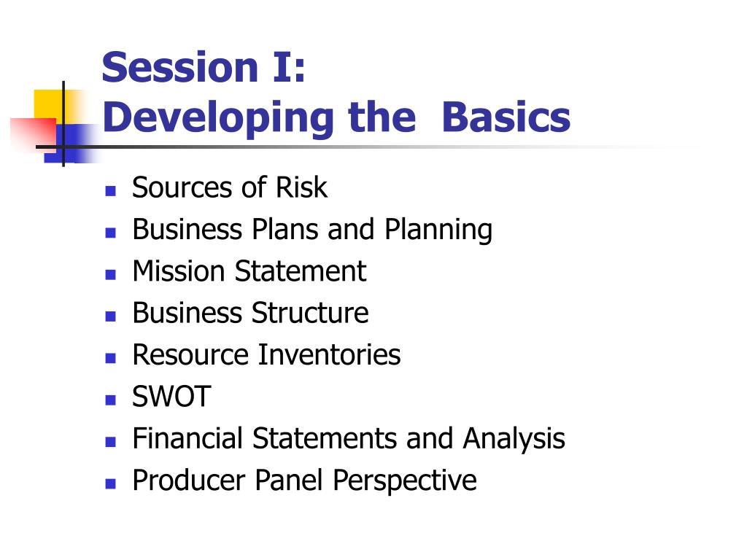The image size is (747, 560).
Task: Click the Mission Statement bullet text
Action: [x=249, y=271]
